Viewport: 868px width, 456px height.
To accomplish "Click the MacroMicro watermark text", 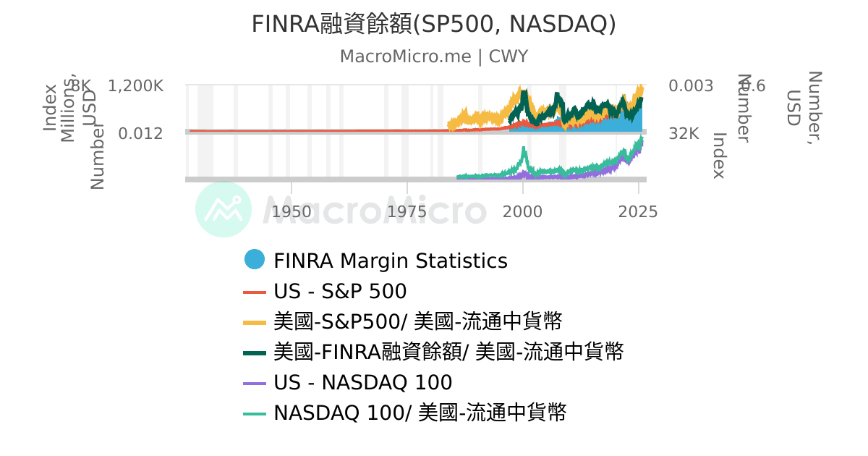I will (374, 211).
